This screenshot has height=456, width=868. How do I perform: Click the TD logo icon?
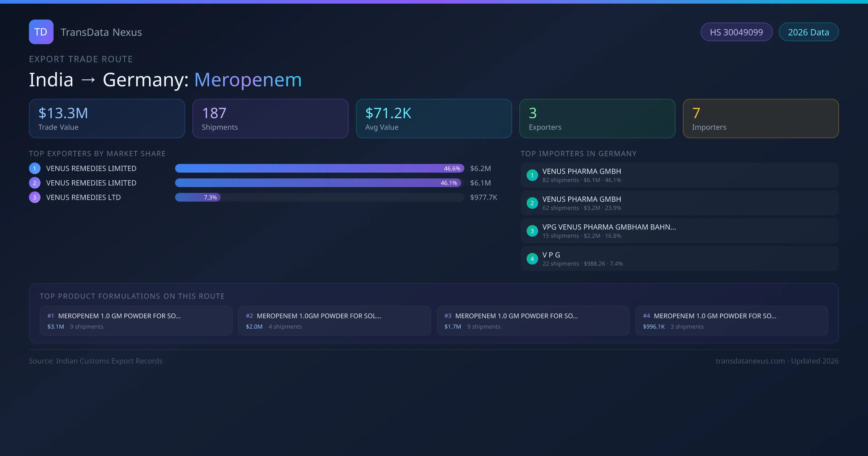click(41, 32)
